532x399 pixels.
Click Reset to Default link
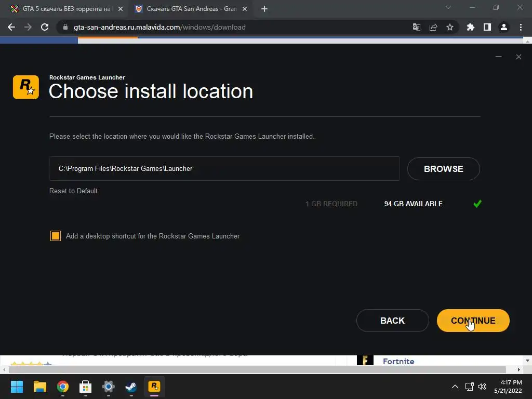pos(73,191)
